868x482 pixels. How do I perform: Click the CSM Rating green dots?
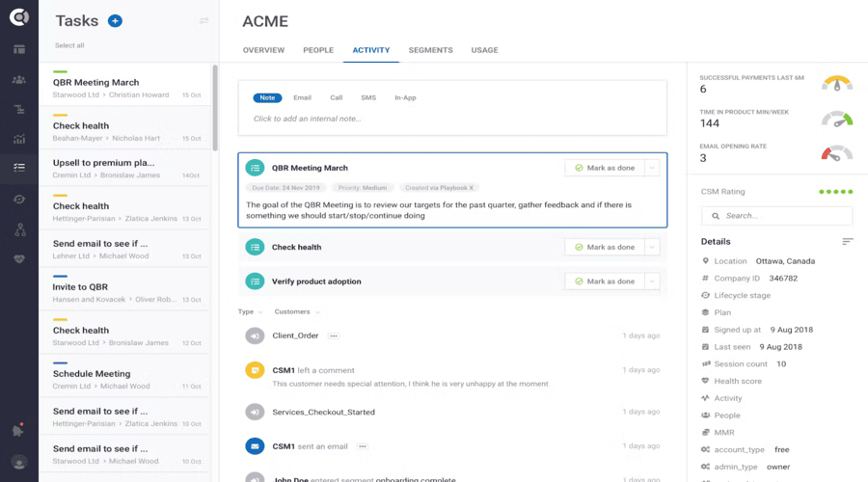click(835, 192)
